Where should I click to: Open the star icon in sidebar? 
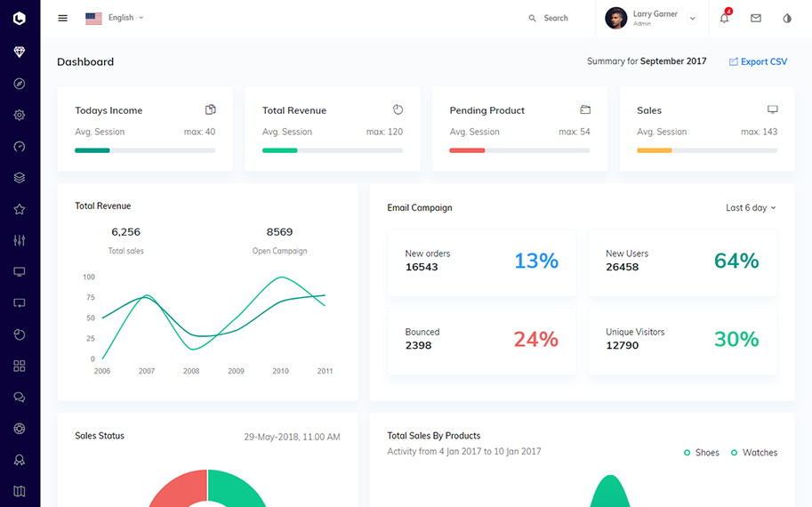tap(20, 209)
